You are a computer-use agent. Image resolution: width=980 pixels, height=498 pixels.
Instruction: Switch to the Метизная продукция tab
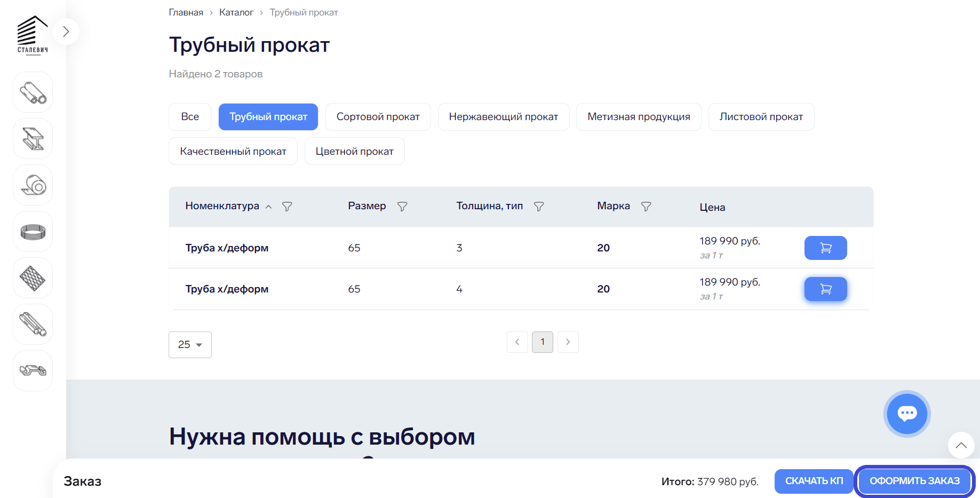point(639,117)
